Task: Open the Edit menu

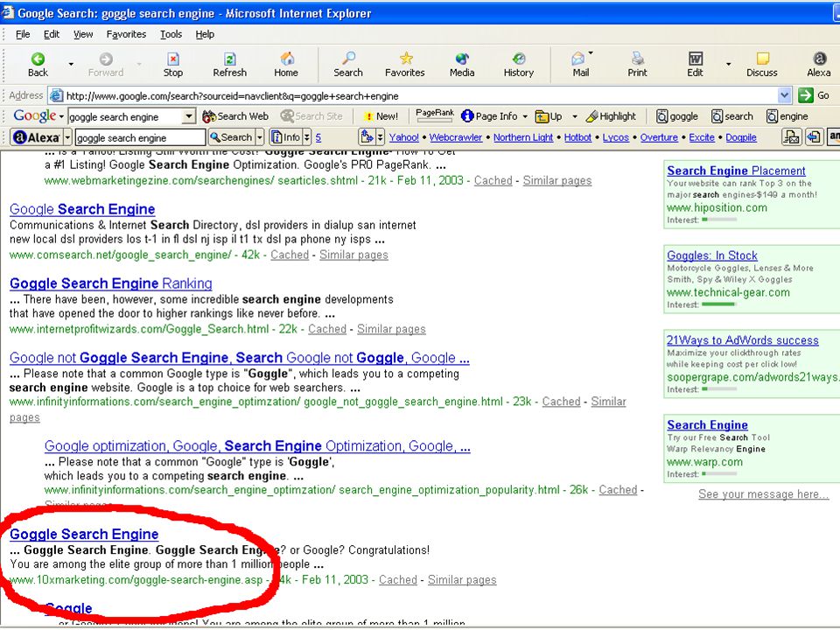Action: click(52, 34)
